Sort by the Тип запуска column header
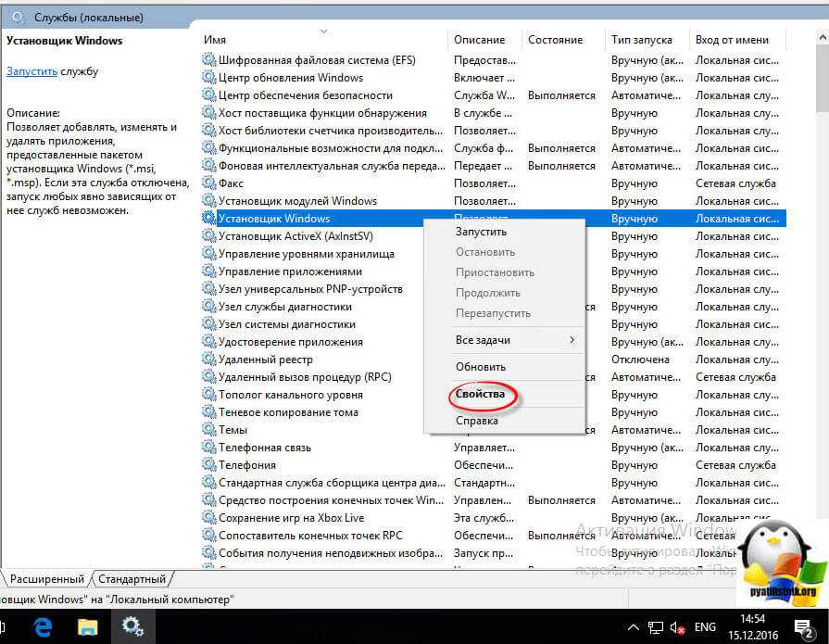Screen dimensions: 829x644 [x=634, y=40]
